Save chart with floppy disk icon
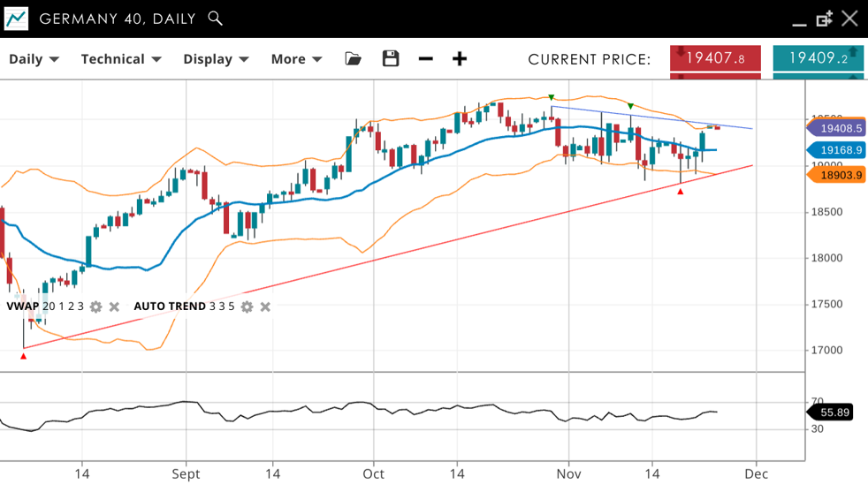This screenshot has width=868, height=492. 390,59
